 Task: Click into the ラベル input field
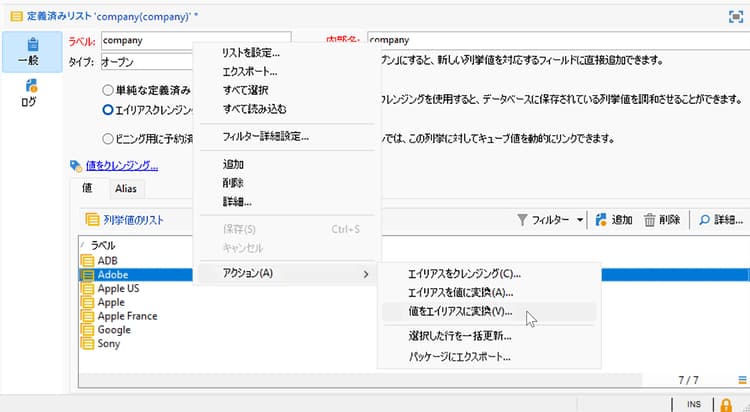click(196, 40)
